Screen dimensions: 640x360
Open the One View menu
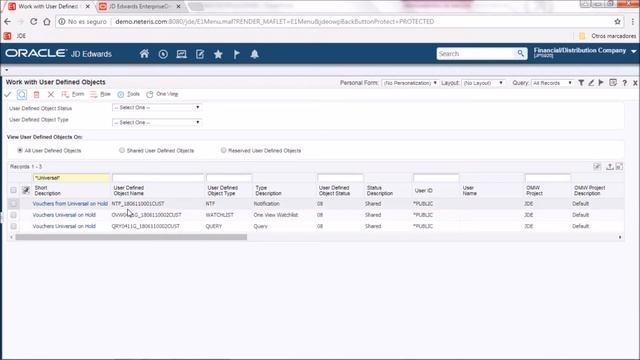(x=162, y=94)
